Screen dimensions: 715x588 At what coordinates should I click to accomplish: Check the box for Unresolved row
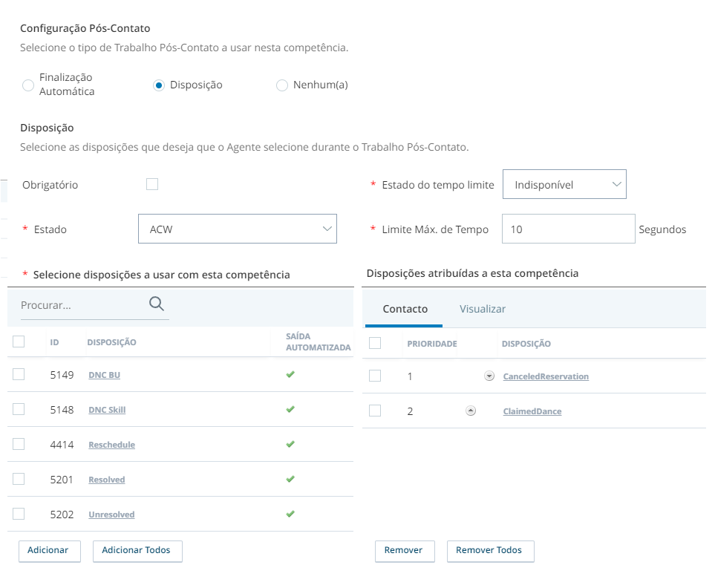click(19, 514)
